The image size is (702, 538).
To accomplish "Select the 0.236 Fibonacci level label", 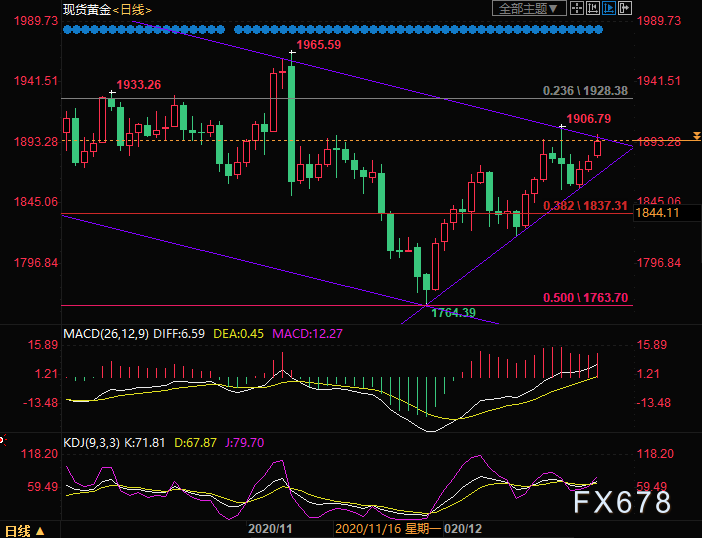I will click(585, 90).
